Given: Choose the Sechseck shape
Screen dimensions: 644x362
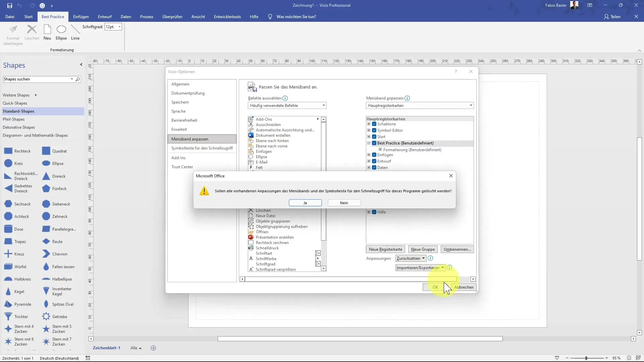Looking at the screenshot, I should [17, 204].
